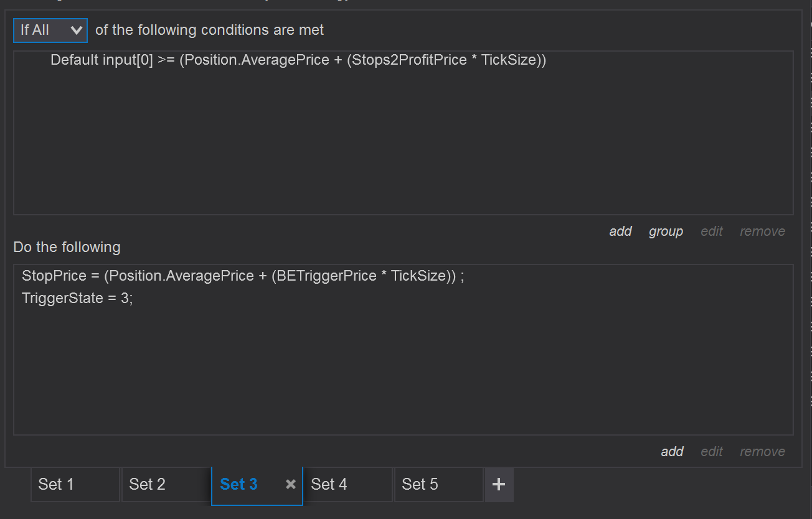This screenshot has width=812, height=519.
Task: Click 'add' below the actions list
Action: click(x=672, y=452)
